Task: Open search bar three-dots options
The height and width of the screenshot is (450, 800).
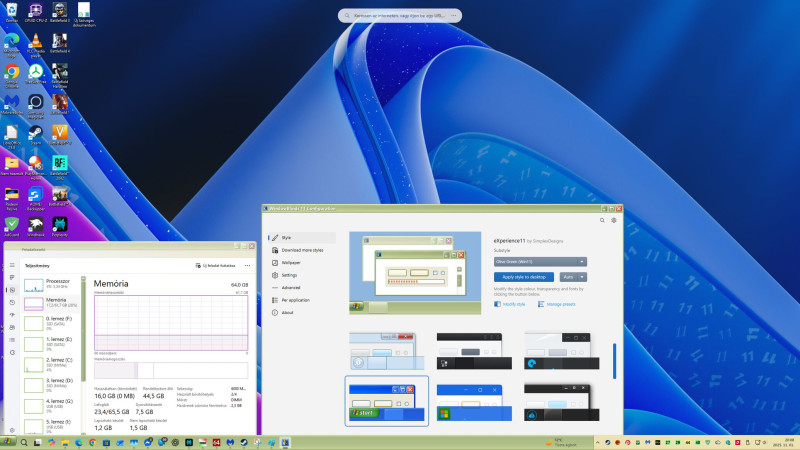Action: coord(454,16)
